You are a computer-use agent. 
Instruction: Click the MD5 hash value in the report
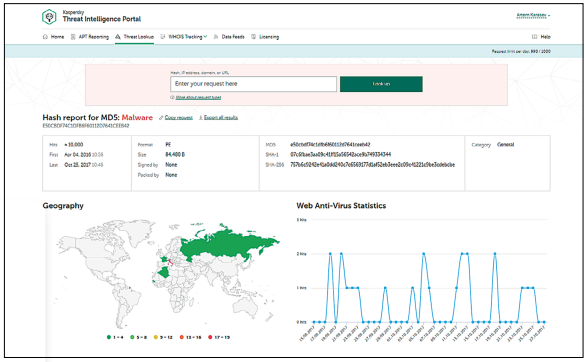point(330,144)
